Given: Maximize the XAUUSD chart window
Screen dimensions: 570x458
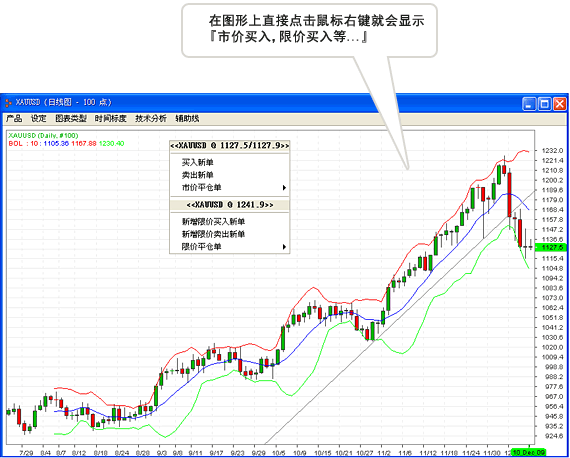Looking at the screenshot, I should point(545,104).
